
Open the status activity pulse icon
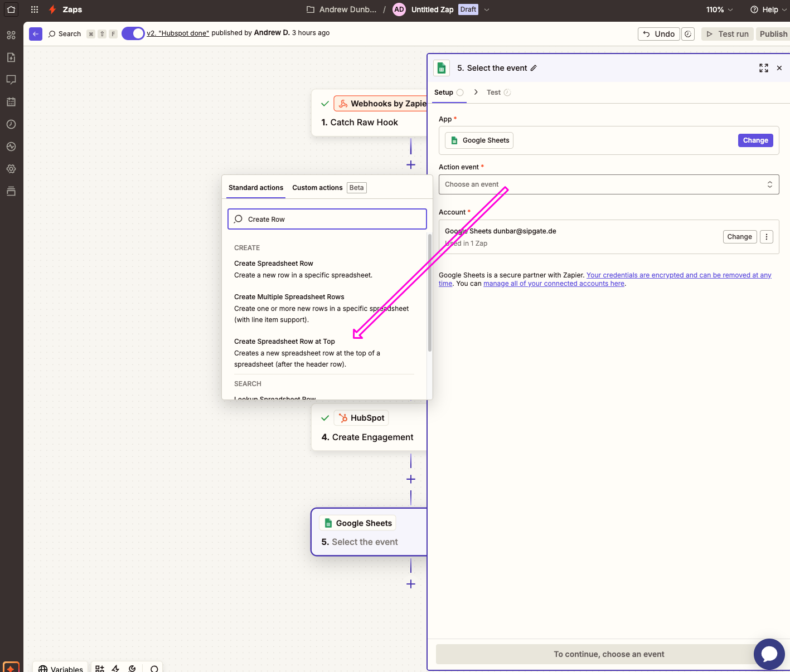pos(11,147)
